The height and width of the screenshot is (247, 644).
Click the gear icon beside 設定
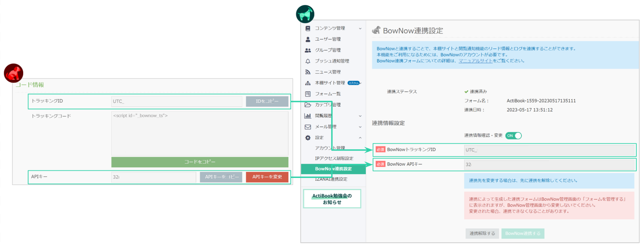pos(308,138)
